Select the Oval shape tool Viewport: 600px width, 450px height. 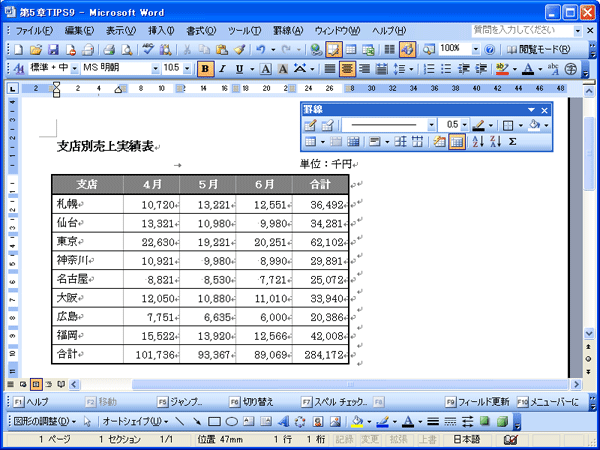(x=232, y=422)
